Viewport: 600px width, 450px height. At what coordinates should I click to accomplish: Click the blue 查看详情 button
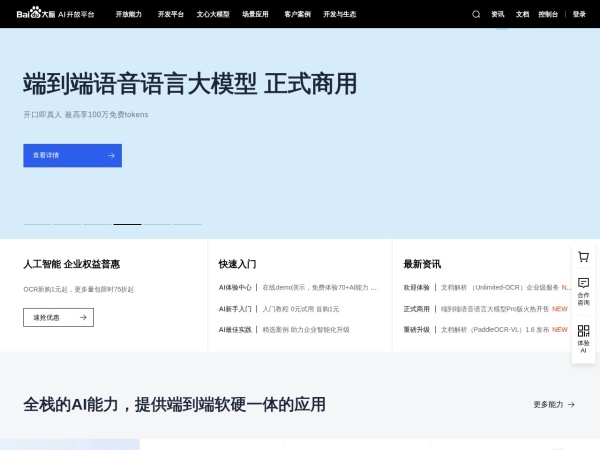[73, 155]
